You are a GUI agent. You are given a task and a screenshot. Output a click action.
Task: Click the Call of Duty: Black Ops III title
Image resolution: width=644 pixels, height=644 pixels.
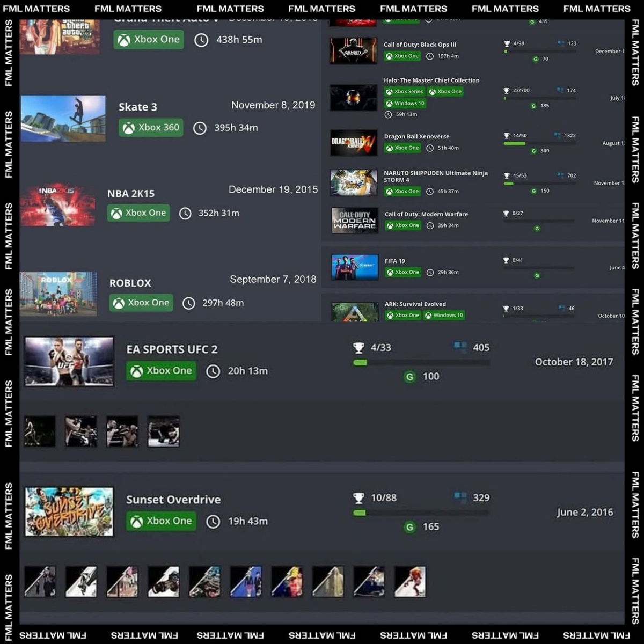tap(420, 45)
